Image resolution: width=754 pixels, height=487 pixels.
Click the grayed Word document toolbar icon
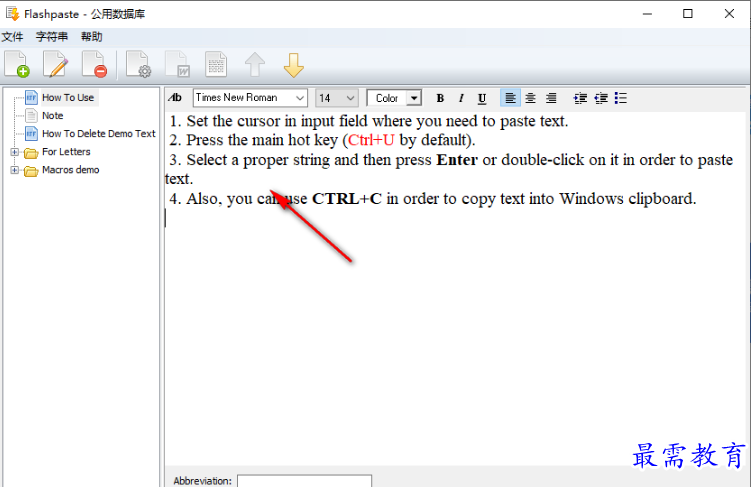pos(177,64)
